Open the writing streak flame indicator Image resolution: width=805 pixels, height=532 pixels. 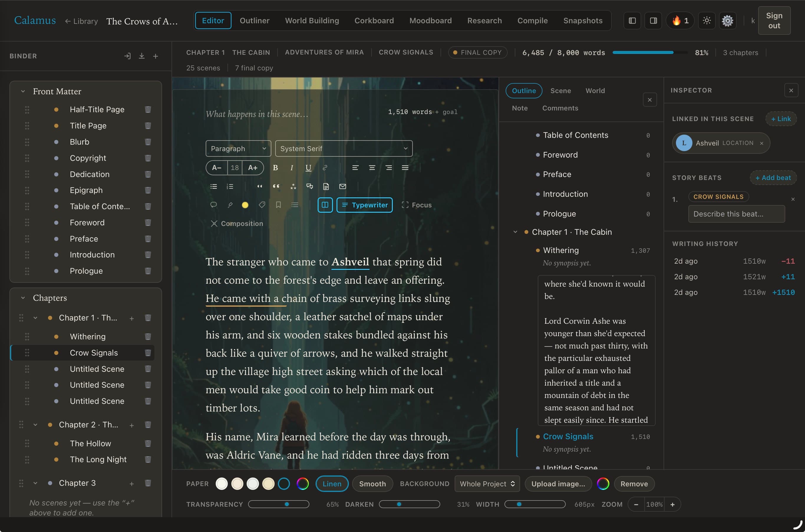pos(680,21)
